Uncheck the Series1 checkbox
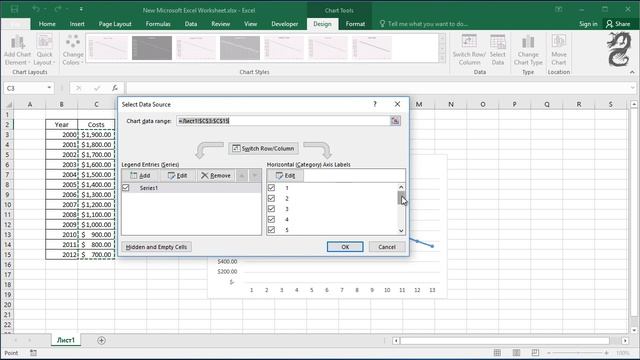 (x=126, y=188)
